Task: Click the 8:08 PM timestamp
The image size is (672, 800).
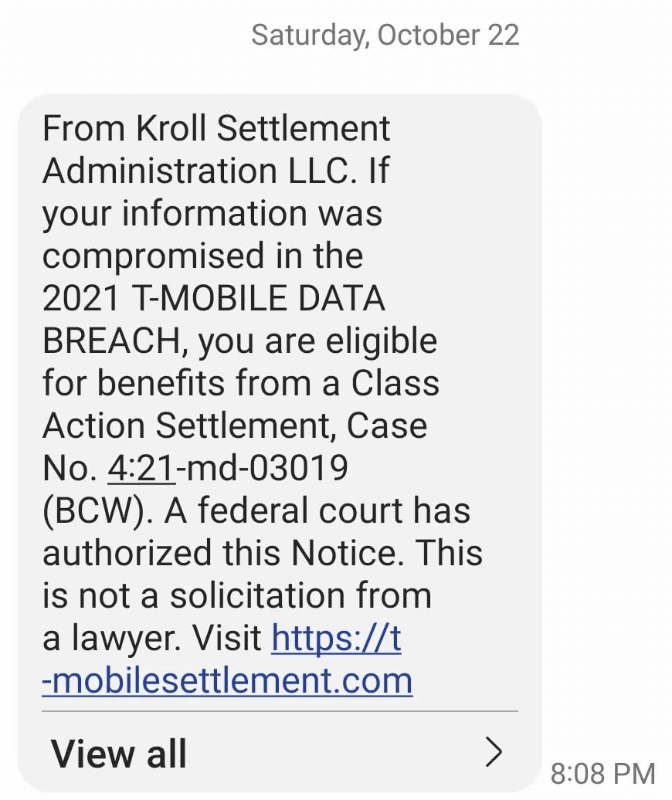Action: 602,773
